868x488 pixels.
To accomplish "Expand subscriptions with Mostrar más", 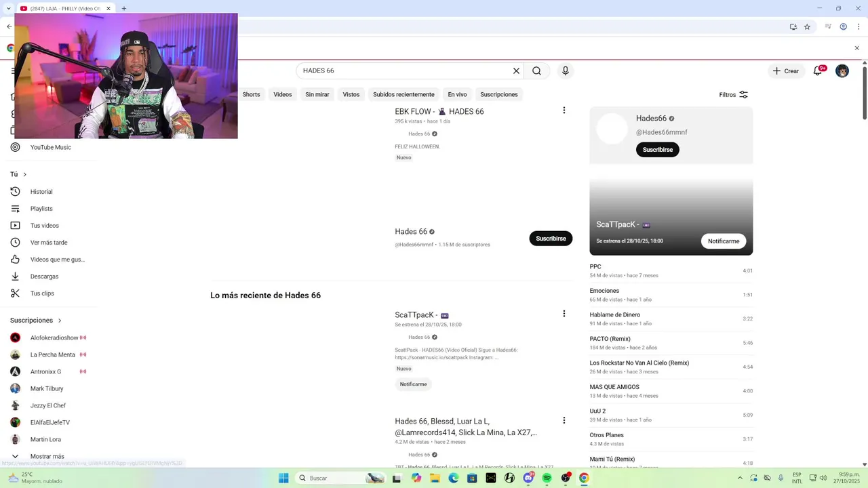I will [47, 456].
